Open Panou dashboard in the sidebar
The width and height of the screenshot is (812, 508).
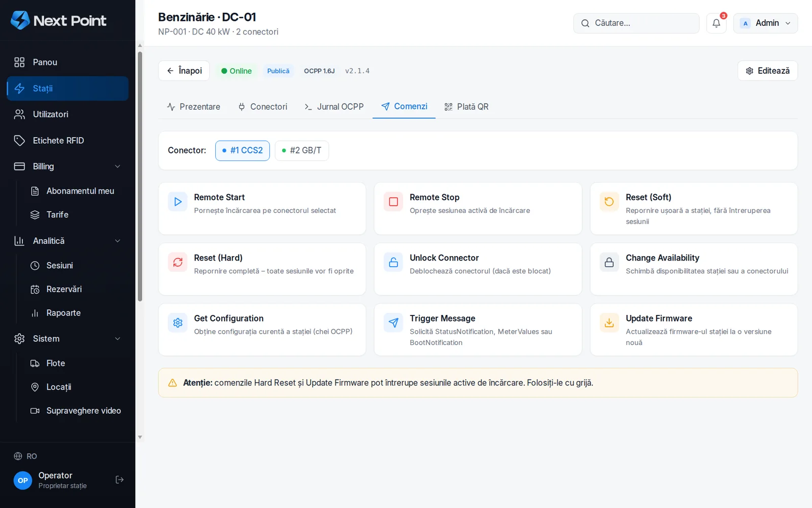[67, 62]
